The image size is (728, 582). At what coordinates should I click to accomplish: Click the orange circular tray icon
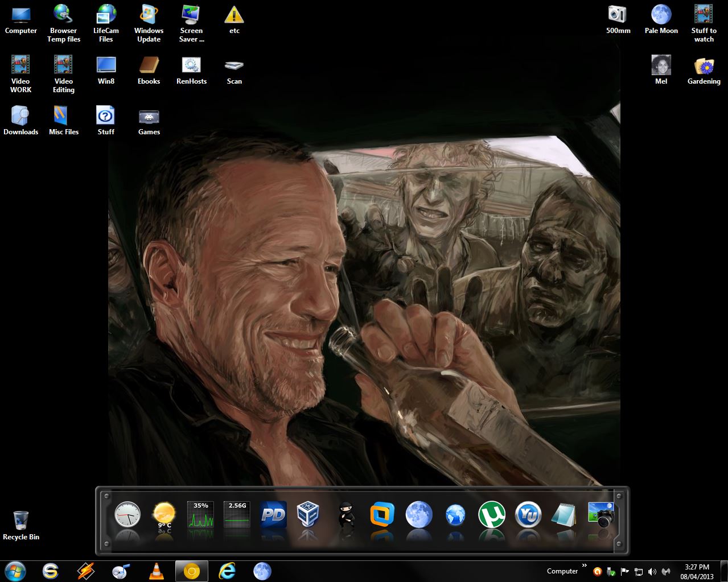coord(598,572)
